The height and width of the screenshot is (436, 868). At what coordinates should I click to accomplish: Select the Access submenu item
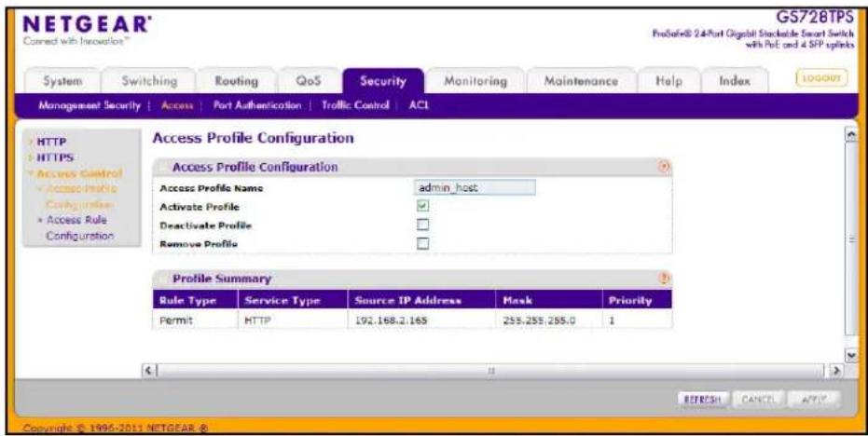click(177, 105)
